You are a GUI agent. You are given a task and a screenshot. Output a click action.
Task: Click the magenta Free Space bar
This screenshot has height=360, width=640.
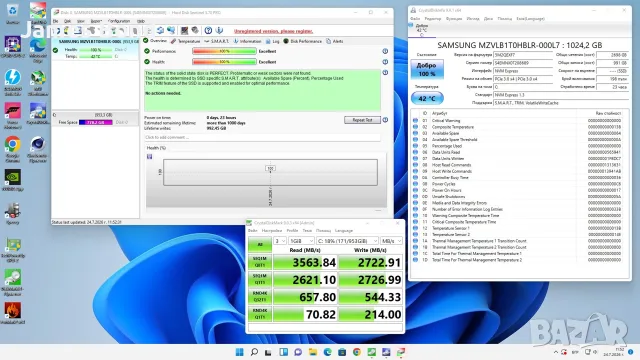[x=96, y=122]
